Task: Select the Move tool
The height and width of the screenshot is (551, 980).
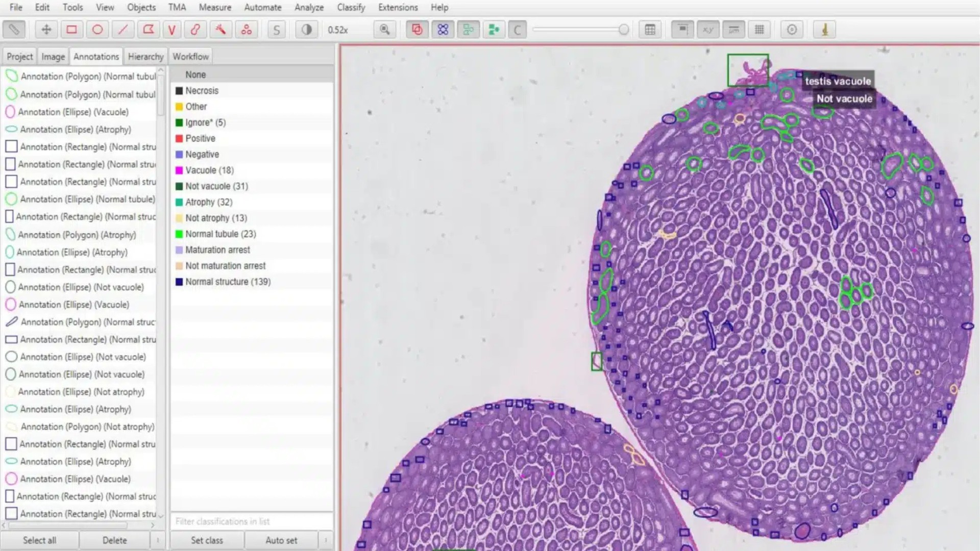Action: 46,30
